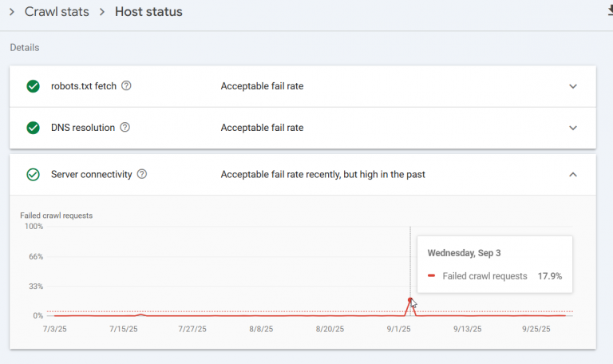
Task: Click the breadcrumb chevron before Crawl stats
Action: (x=12, y=12)
